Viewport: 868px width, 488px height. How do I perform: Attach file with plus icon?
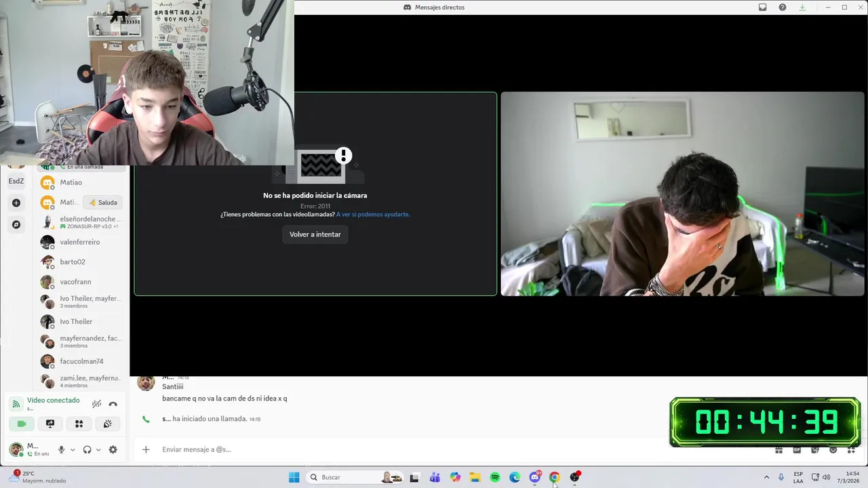coord(146,449)
